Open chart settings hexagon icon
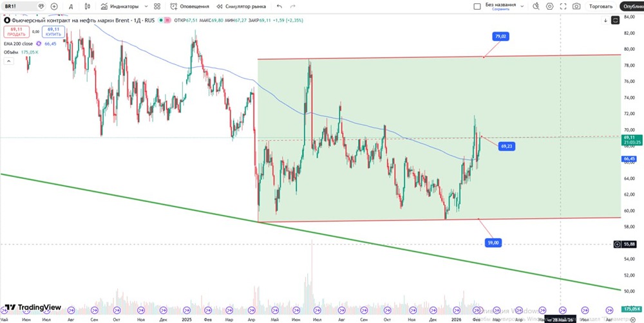The image size is (644, 323). (x=549, y=6)
